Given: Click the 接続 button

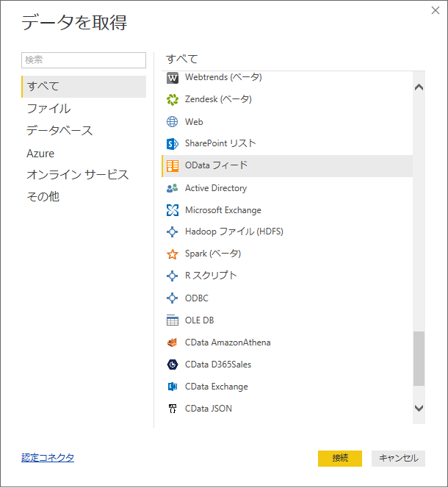Looking at the screenshot, I should pos(340,458).
